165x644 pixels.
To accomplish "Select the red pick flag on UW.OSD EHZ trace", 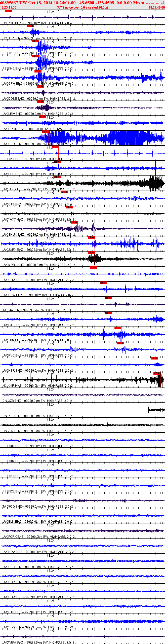I will pyautogui.click(x=45, y=132).
